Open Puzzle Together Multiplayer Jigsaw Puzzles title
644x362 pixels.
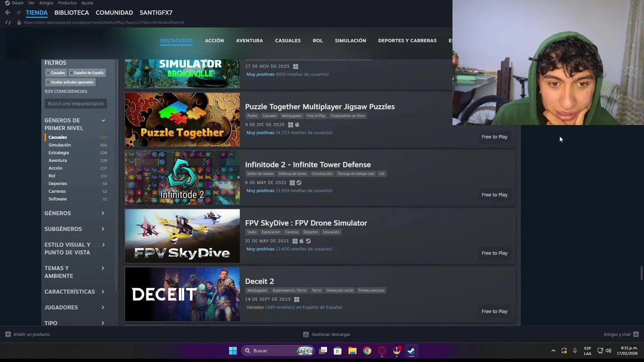click(319, 107)
